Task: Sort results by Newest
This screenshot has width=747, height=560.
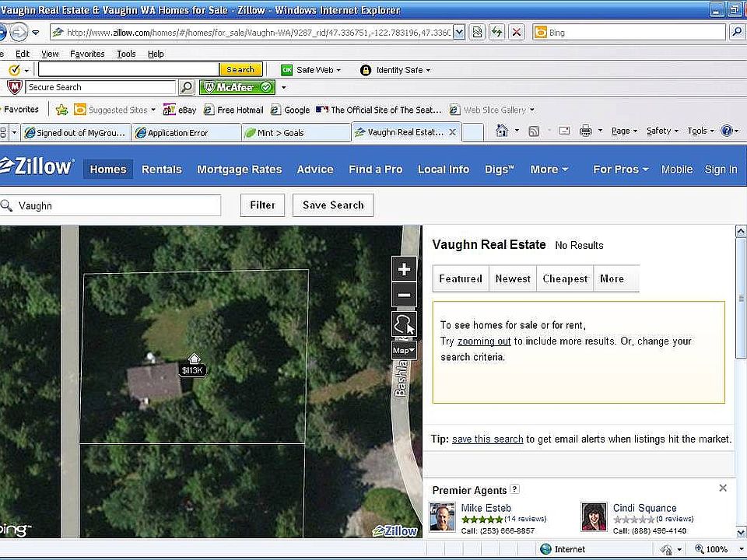Action: [x=513, y=278]
